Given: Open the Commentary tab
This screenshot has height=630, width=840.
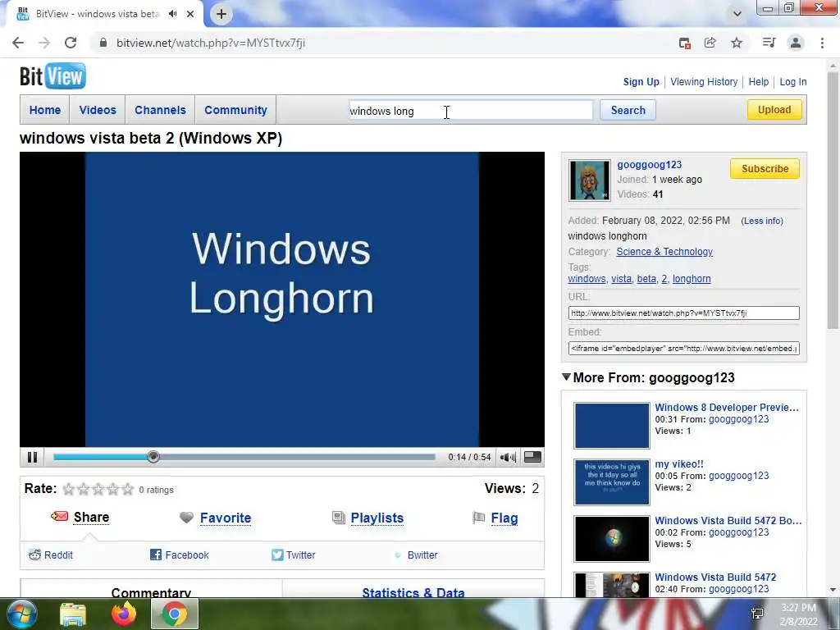Looking at the screenshot, I should tap(151, 592).
